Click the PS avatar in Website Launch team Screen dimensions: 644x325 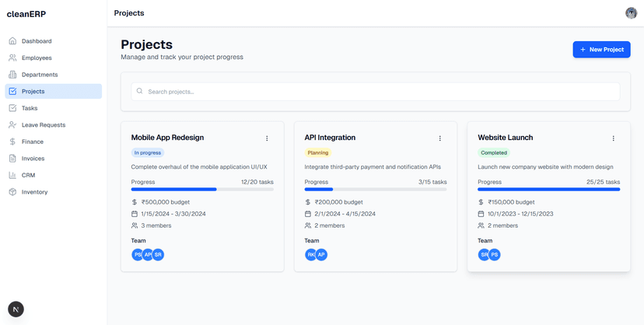pos(495,255)
